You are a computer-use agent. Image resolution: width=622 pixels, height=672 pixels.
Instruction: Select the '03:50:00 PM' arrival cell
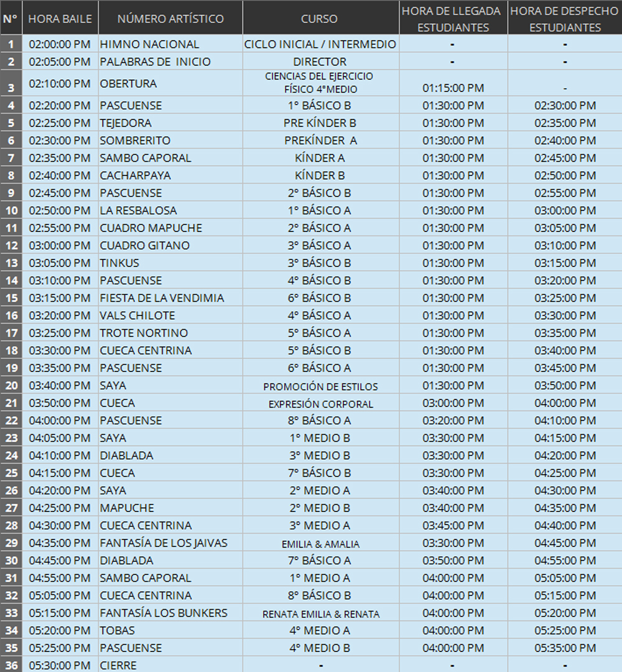(x=453, y=560)
